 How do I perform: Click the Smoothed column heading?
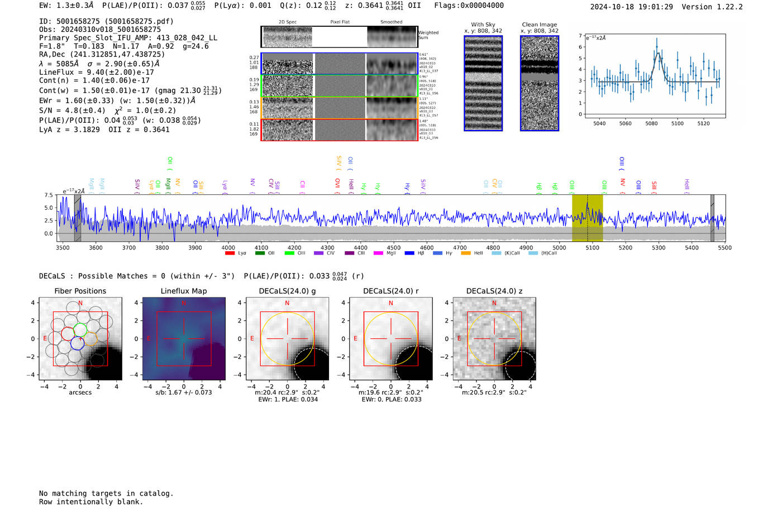tap(392, 22)
